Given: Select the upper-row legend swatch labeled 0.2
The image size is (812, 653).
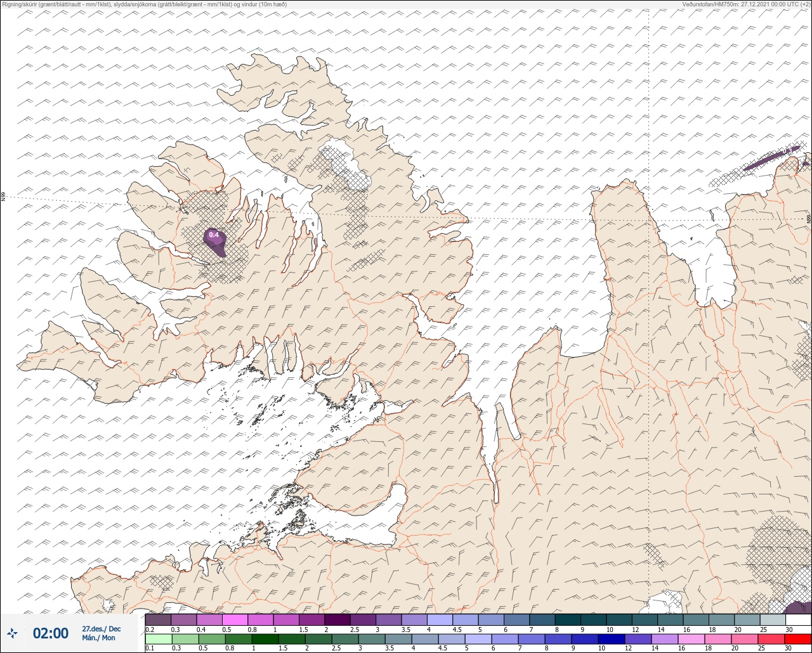Looking at the screenshot, I should [x=158, y=619].
